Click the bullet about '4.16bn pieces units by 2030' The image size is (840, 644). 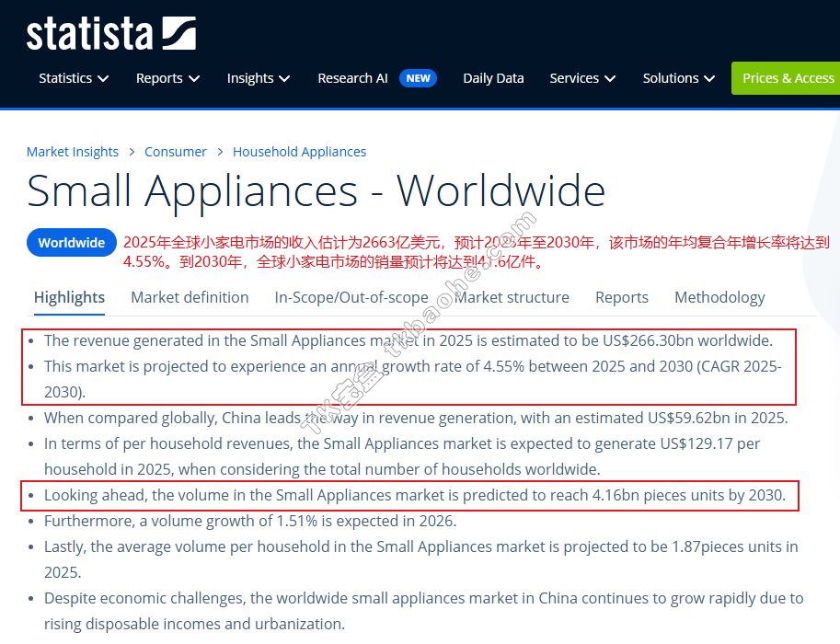point(415,495)
